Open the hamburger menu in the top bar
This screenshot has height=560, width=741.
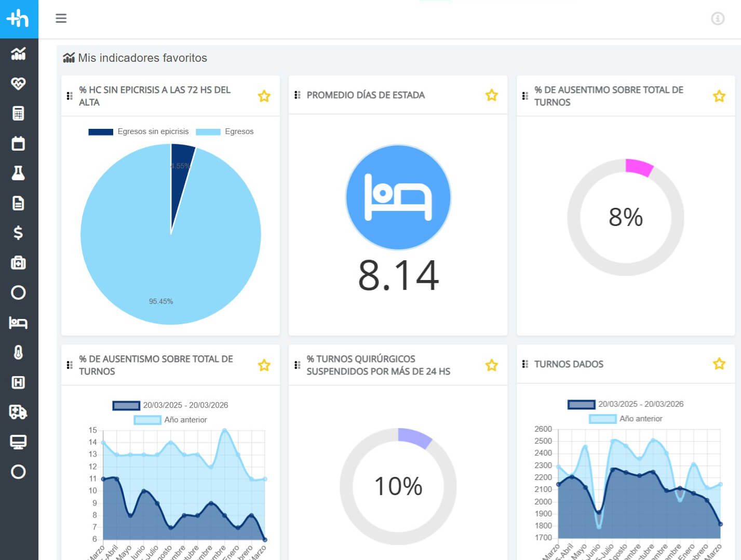click(61, 19)
